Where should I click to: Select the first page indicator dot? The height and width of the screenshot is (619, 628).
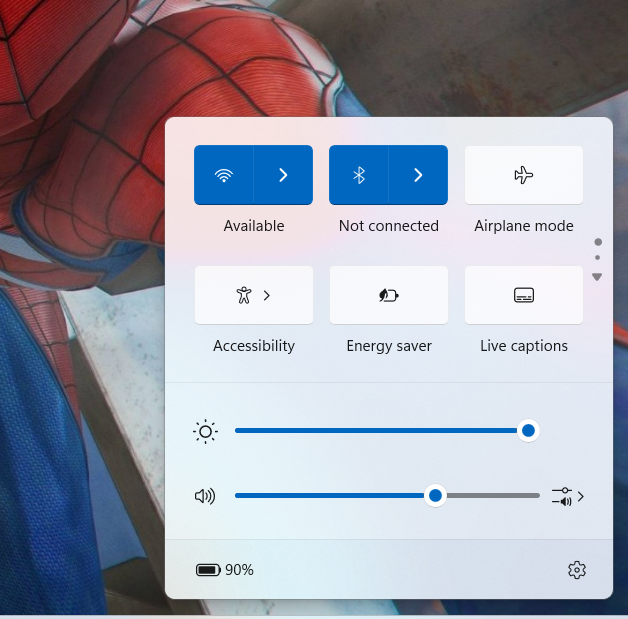(598, 242)
